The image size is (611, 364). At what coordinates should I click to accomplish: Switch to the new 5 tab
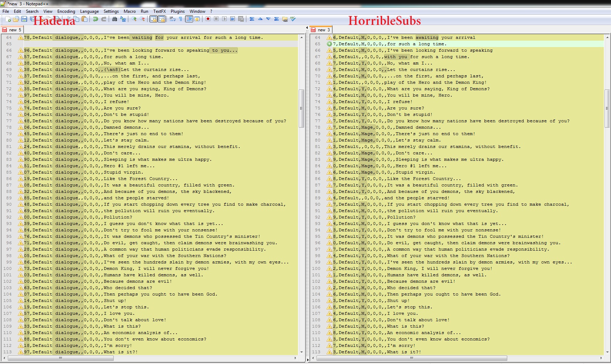click(12, 30)
